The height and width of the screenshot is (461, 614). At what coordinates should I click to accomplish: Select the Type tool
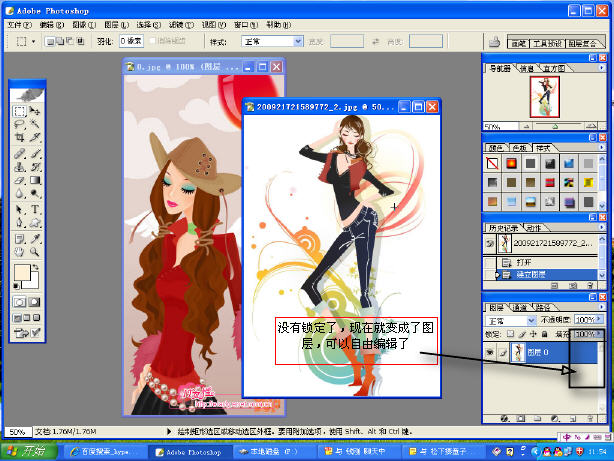[x=35, y=209]
